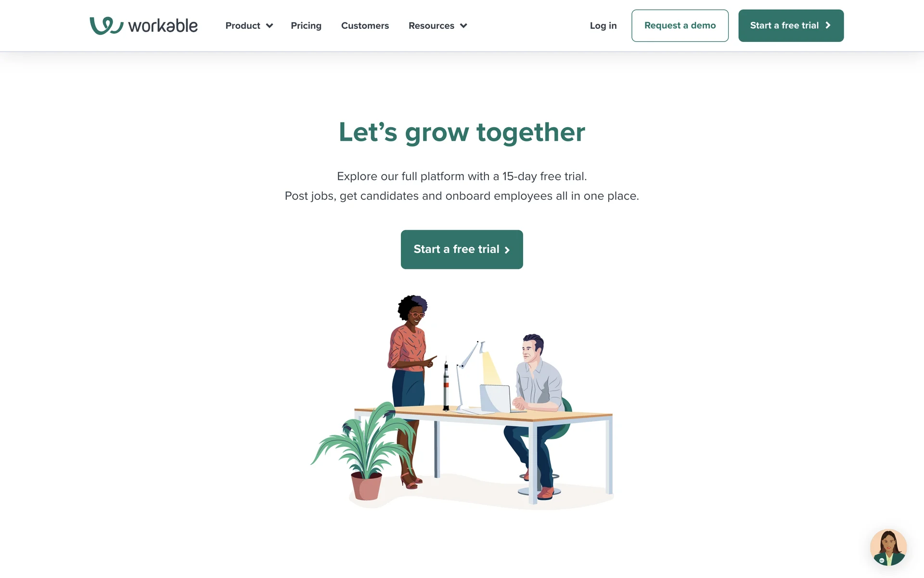
Task: Open the Resources menu label
Action: click(431, 26)
